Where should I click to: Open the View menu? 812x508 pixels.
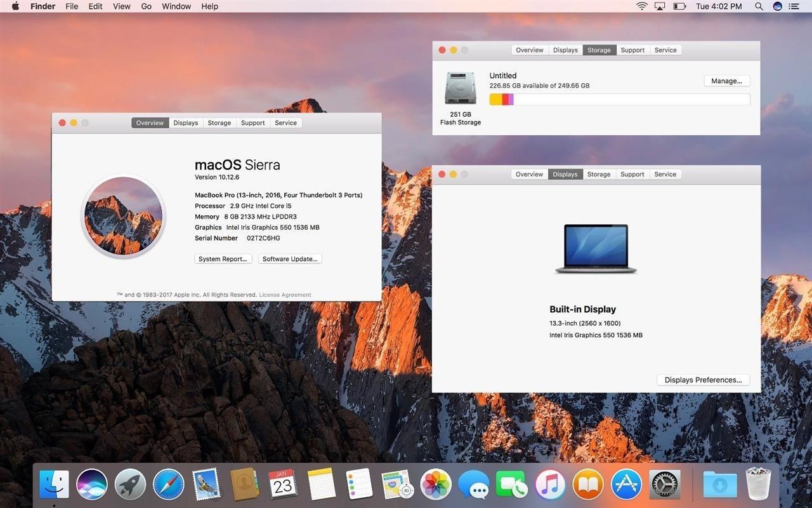tap(122, 6)
